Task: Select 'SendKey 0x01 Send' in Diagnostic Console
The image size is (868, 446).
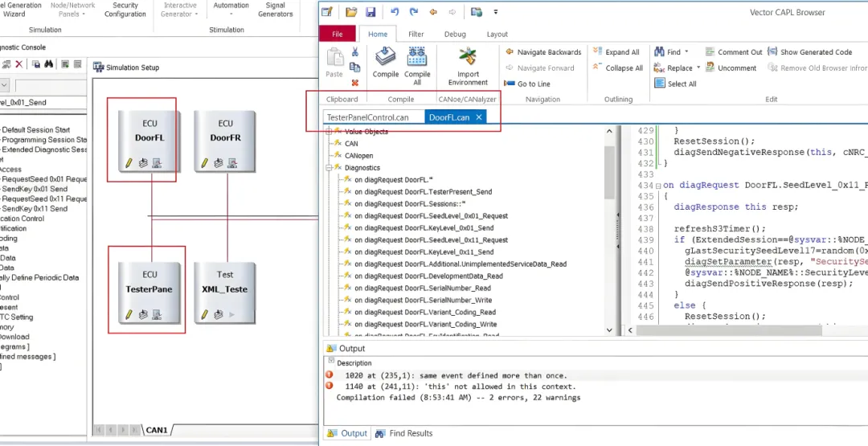Action: tap(35, 189)
